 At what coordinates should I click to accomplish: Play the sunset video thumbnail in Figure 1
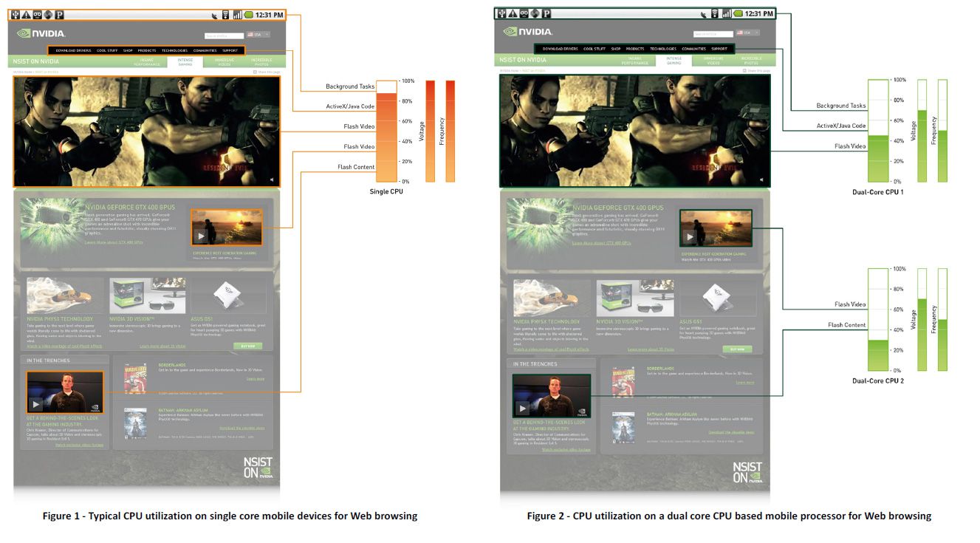(x=201, y=236)
